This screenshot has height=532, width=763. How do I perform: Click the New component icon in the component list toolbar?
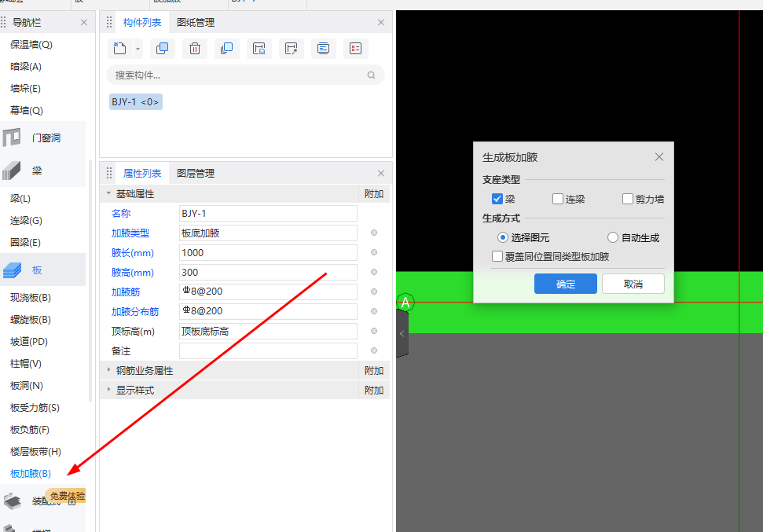[119, 48]
